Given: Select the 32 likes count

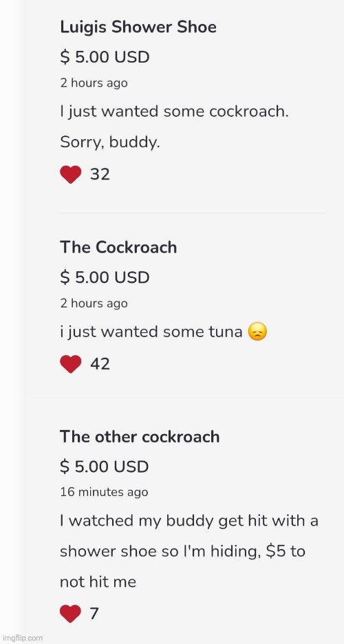Looking at the screenshot, I should click(x=100, y=175).
